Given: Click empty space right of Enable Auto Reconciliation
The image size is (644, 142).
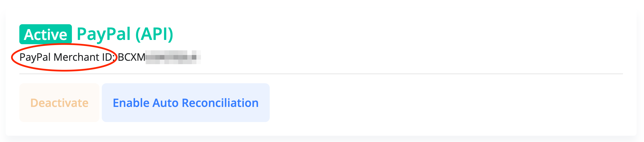Looking at the screenshot, I should pyautogui.click(x=426, y=103).
